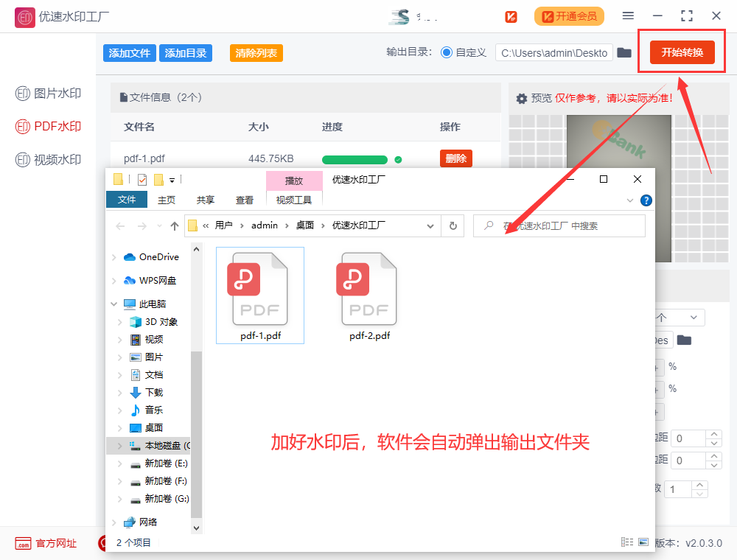Click the up one level arrow
This screenshot has height=560, width=737.
click(175, 226)
